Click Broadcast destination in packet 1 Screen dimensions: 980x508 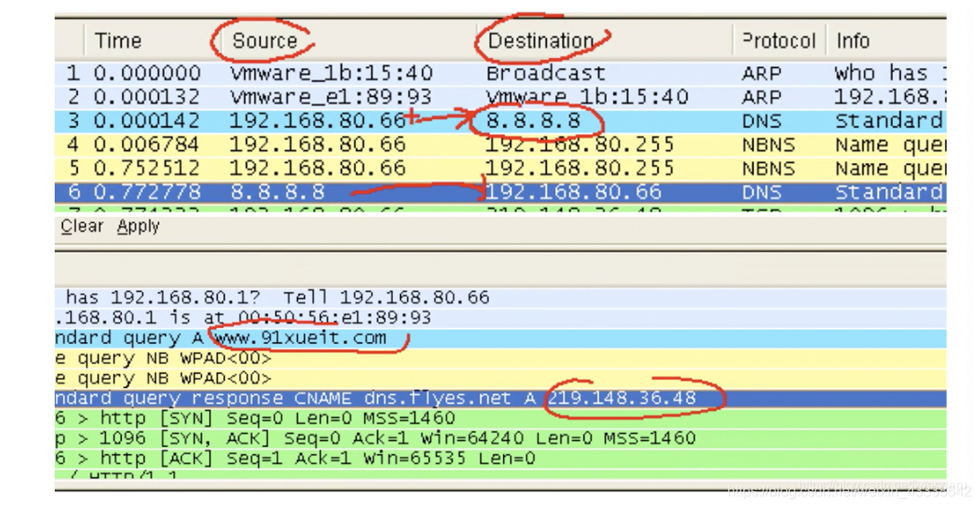tap(546, 73)
